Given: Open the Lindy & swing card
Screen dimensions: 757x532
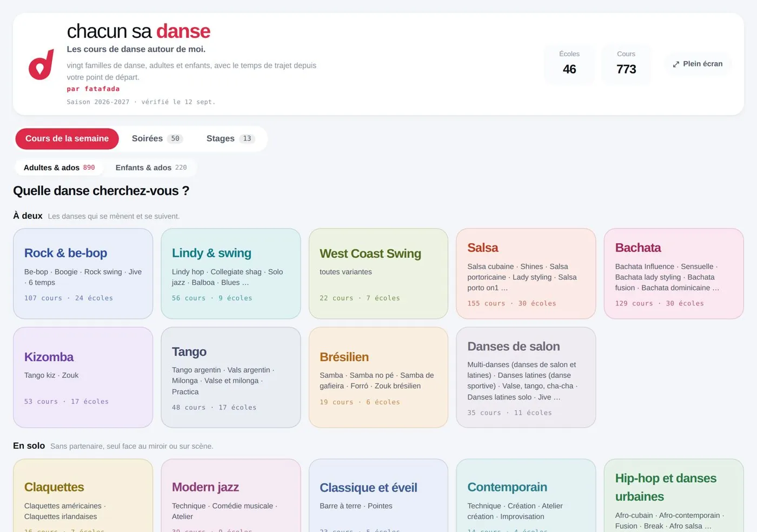Looking at the screenshot, I should [x=231, y=274].
